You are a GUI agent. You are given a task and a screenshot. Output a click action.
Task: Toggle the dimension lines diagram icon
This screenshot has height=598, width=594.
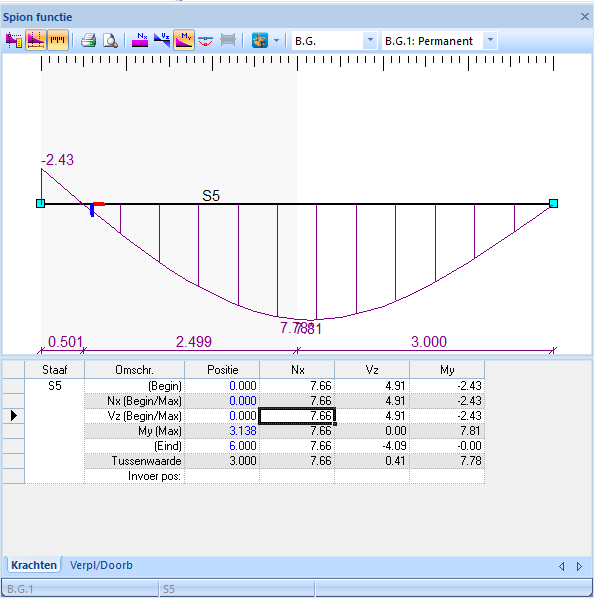coord(36,40)
